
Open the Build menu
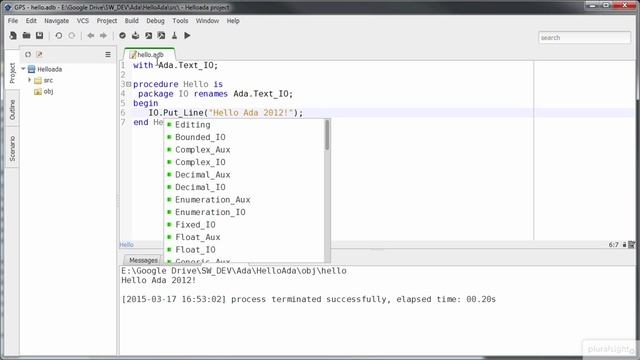point(131,21)
